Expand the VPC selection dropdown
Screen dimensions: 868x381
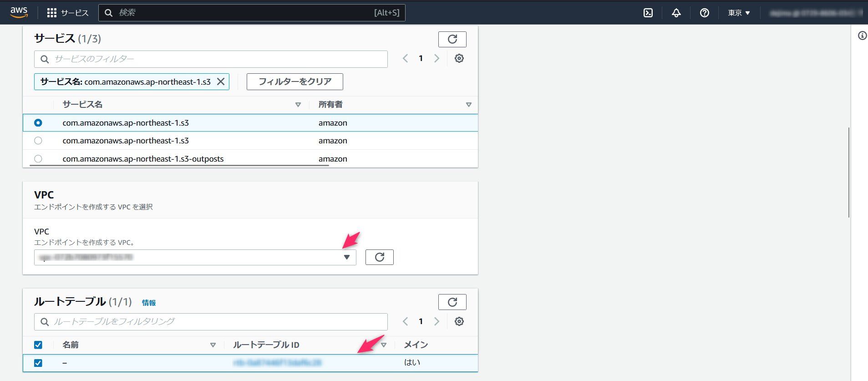(x=346, y=257)
